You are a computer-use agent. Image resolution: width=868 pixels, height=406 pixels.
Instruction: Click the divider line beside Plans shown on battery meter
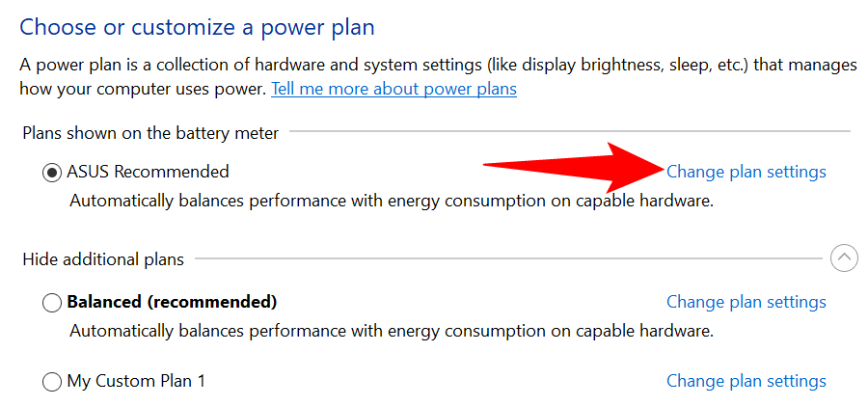569,131
